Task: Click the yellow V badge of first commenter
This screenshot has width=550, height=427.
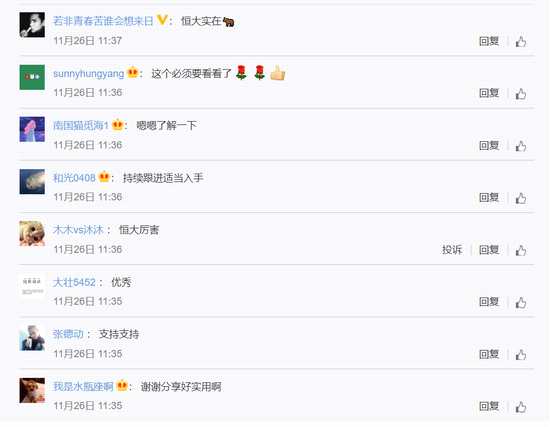Action: tap(162, 20)
